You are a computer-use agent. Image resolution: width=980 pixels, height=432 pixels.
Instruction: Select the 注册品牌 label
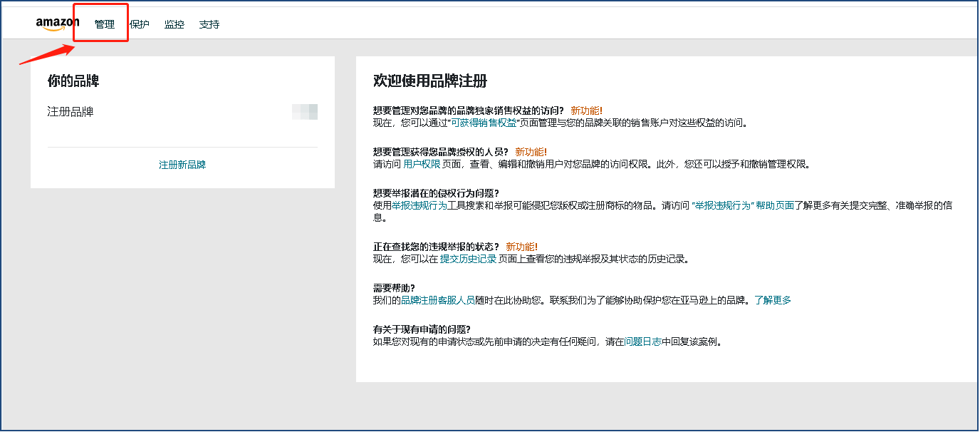click(71, 112)
